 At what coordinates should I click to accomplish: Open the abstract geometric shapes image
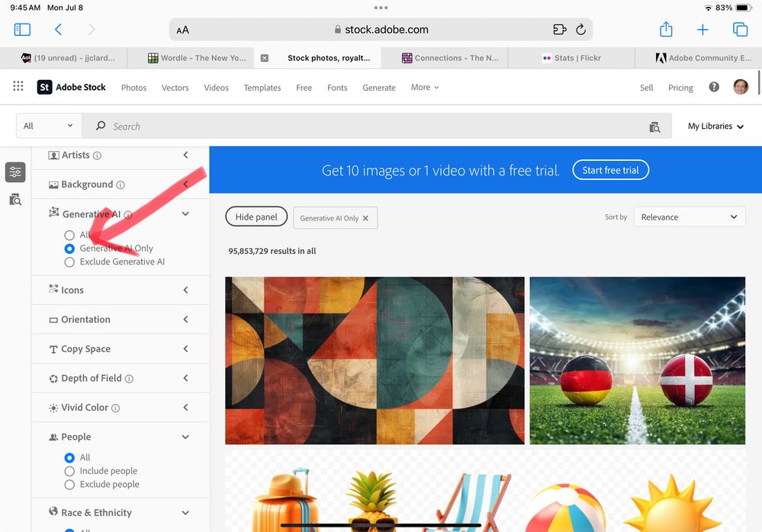click(375, 361)
